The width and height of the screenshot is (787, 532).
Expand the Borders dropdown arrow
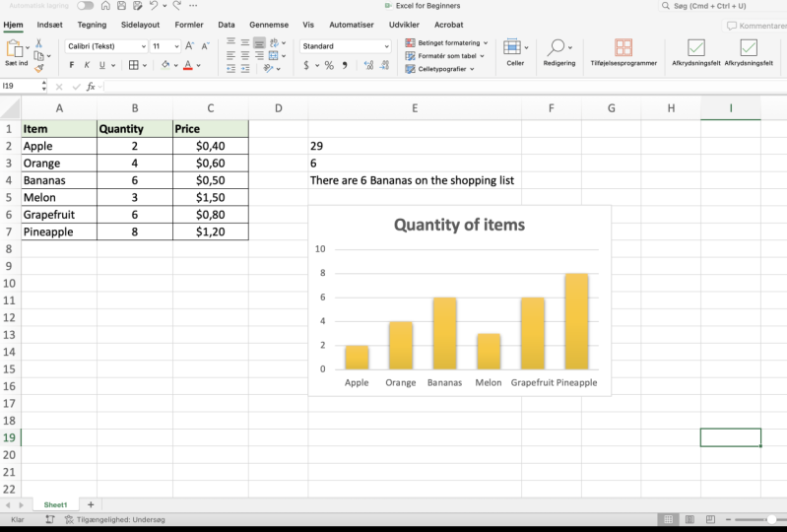[145, 66]
